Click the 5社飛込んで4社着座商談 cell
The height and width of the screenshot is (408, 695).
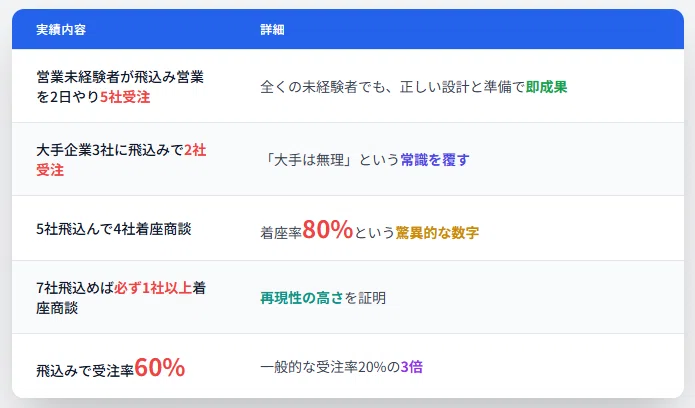tap(114, 229)
